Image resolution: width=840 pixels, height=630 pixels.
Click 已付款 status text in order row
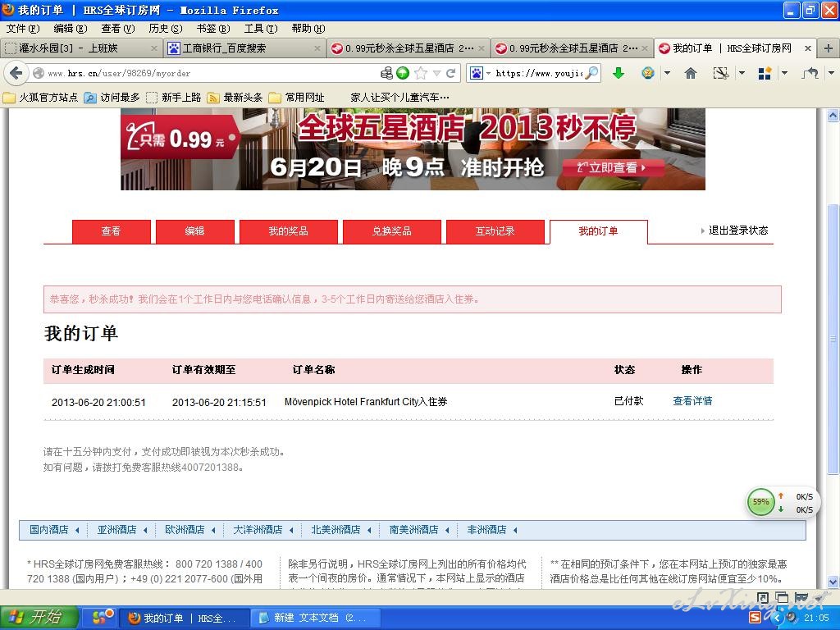click(628, 400)
